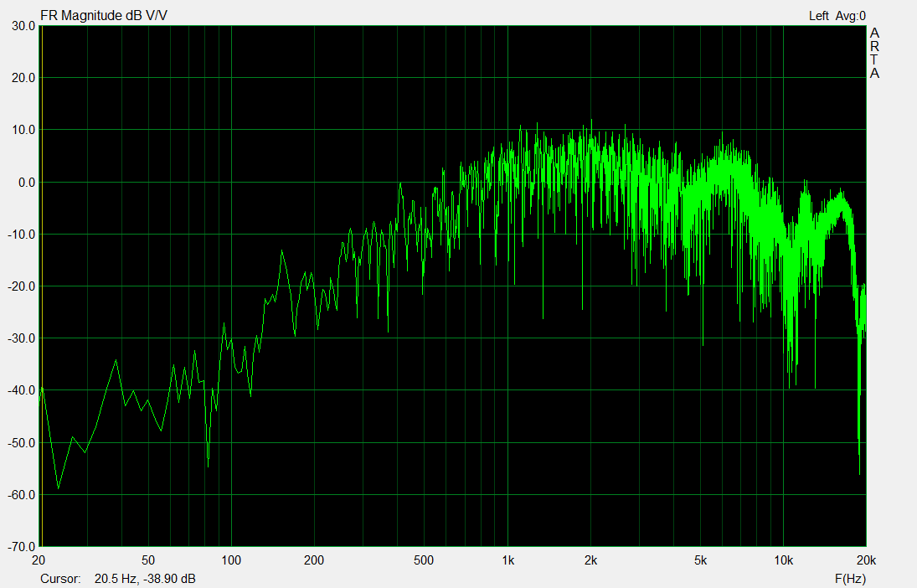The width and height of the screenshot is (917, 588).
Task: Click the -10.0 dB axis value
Action: [x=22, y=234]
